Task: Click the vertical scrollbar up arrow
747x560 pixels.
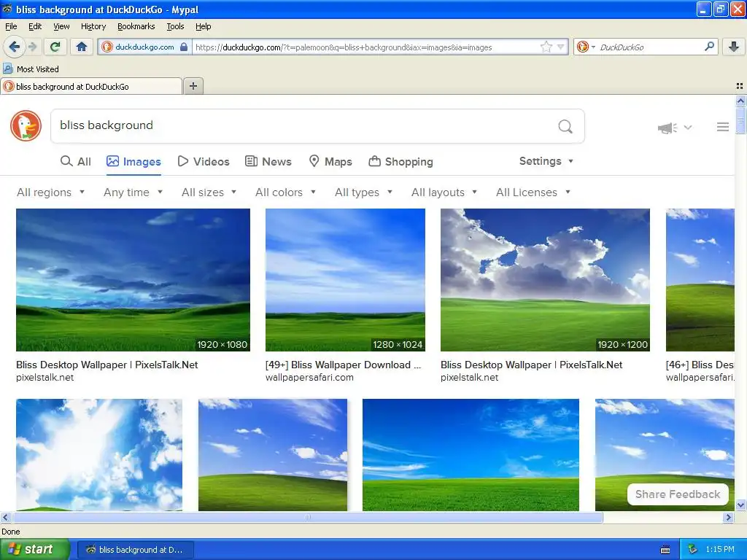Action: pyautogui.click(x=740, y=101)
